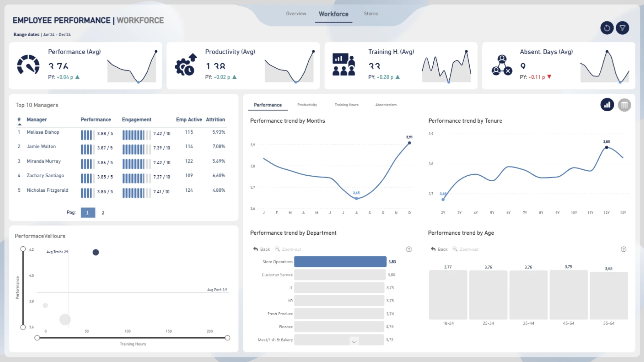Open the filter funnel icon
The width and height of the screenshot is (644, 362).
[x=623, y=28]
